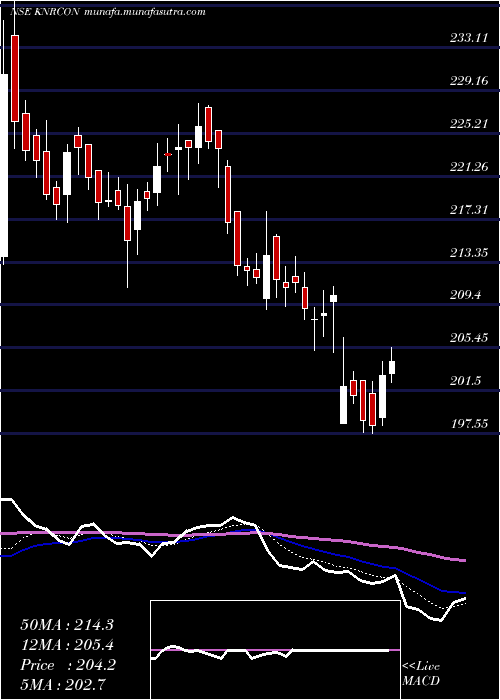Click the 213.35 price axis label

point(468,253)
